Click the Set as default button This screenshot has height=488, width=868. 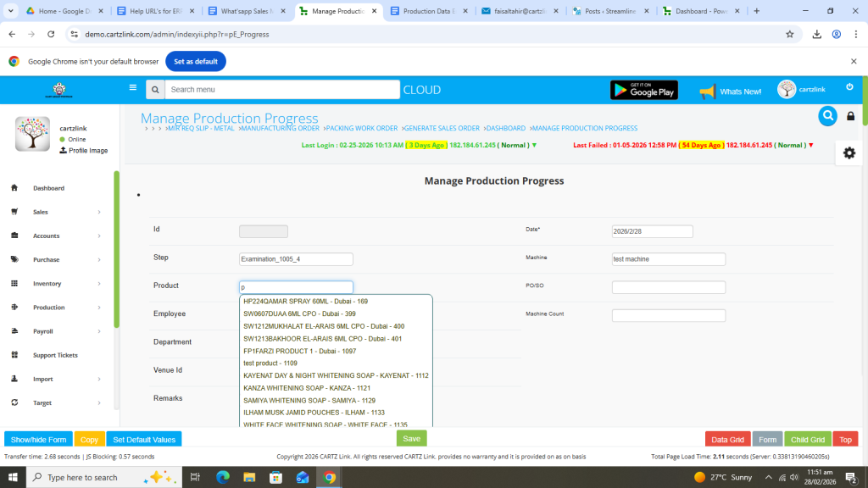[195, 61]
